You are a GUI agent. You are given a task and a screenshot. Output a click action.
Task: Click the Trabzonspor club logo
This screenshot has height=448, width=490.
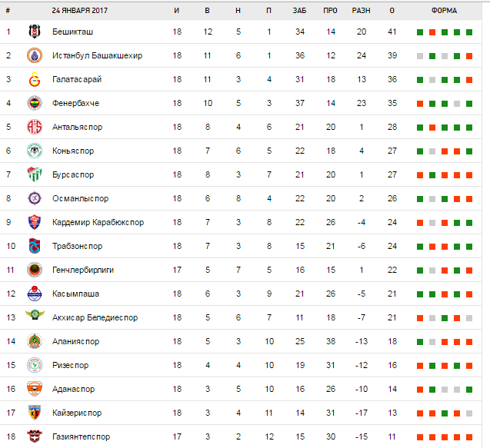click(x=34, y=247)
